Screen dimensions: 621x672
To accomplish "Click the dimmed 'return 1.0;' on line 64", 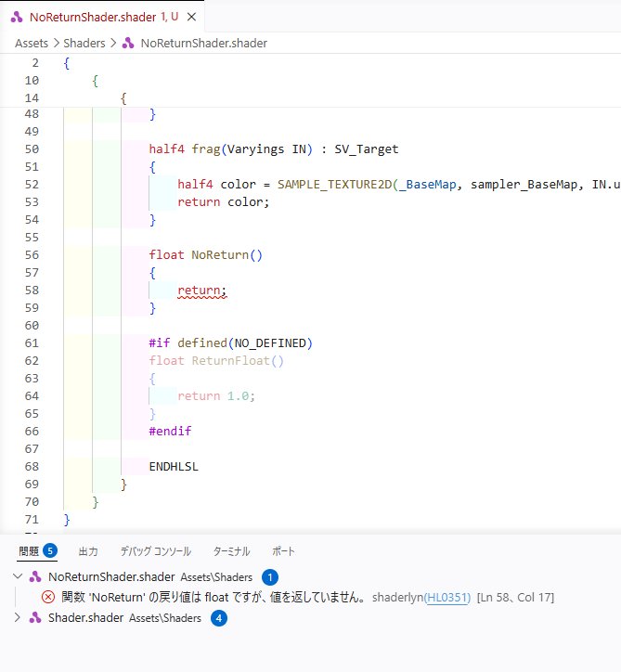I will click(x=216, y=395).
